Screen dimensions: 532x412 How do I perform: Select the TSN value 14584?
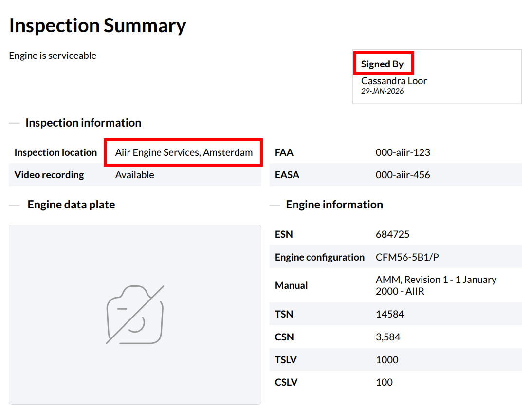point(389,314)
